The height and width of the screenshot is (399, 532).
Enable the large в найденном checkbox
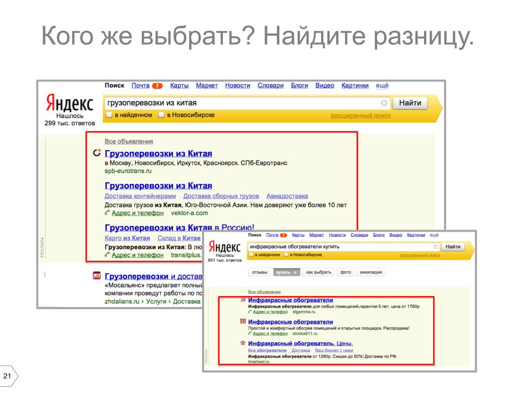(109, 115)
